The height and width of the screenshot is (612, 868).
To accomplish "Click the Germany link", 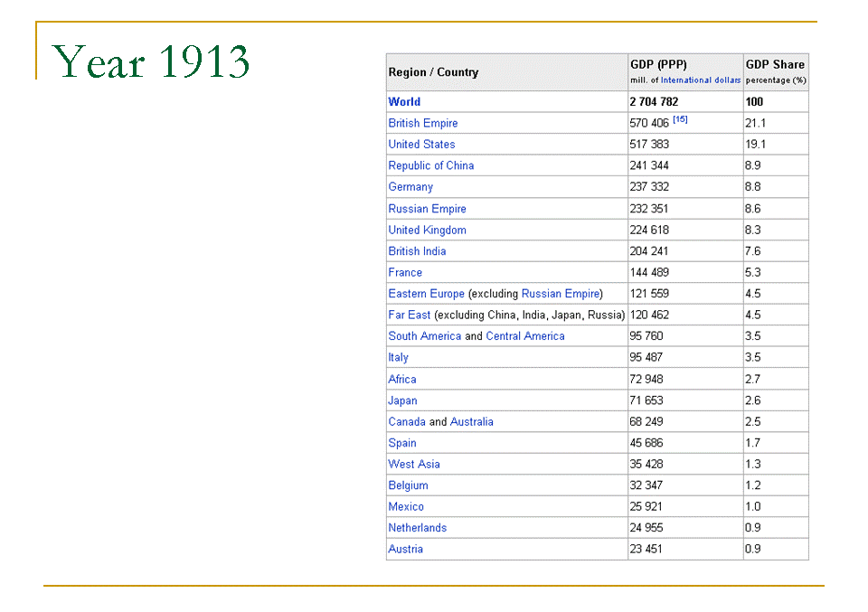I will 410,187.
